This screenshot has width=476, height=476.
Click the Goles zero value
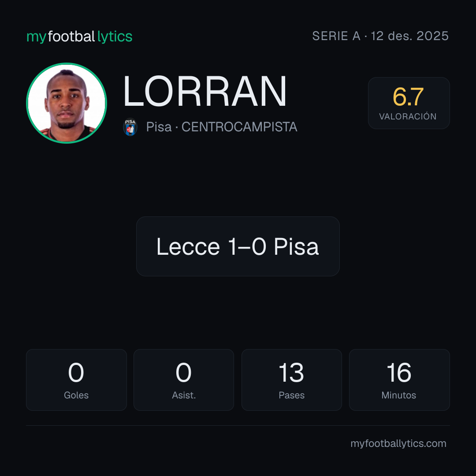(x=76, y=372)
